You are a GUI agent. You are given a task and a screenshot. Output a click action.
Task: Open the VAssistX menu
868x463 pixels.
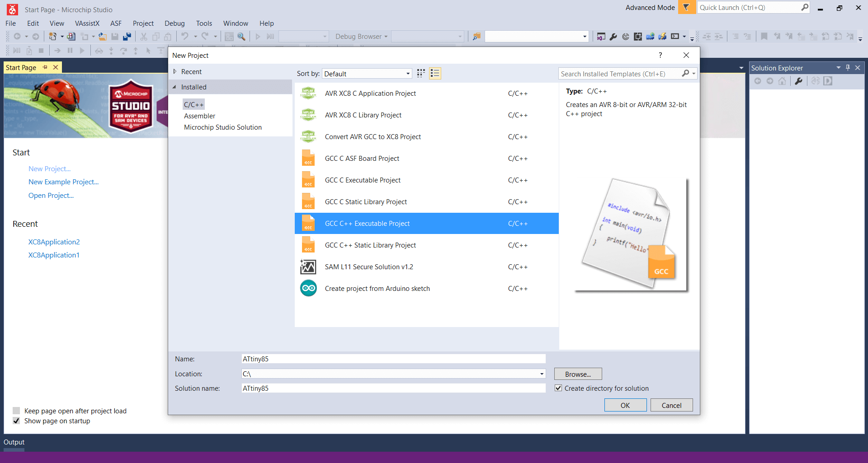pos(87,23)
